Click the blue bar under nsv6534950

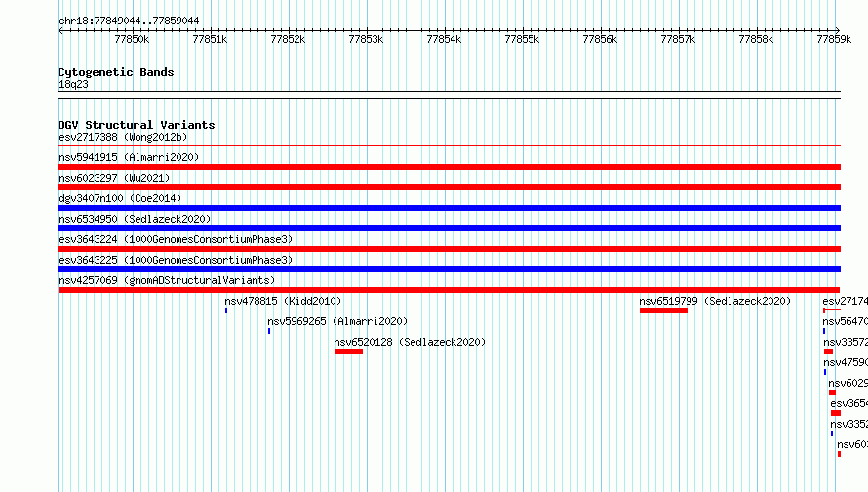coord(449,228)
